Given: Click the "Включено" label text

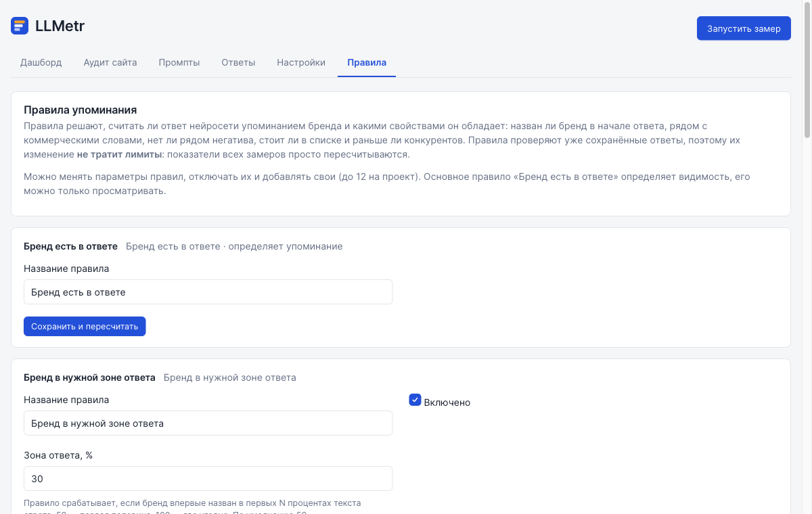Looking at the screenshot, I should (447, 402).
